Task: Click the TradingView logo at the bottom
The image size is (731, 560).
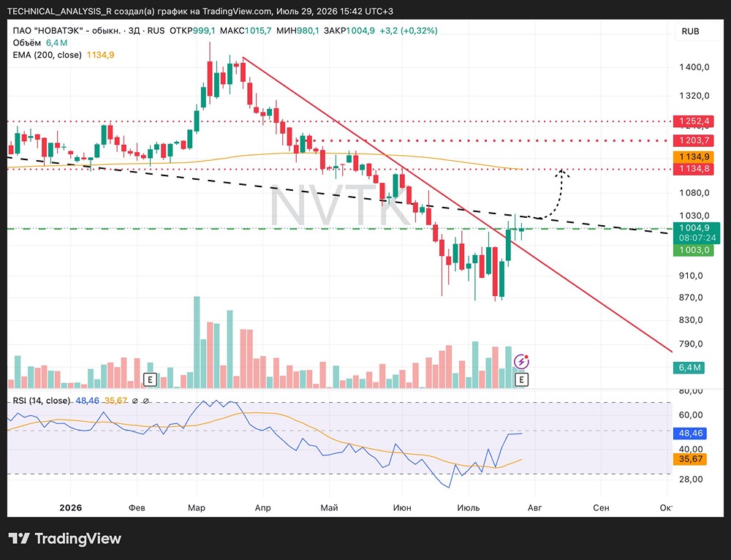Action: (65, 539)
